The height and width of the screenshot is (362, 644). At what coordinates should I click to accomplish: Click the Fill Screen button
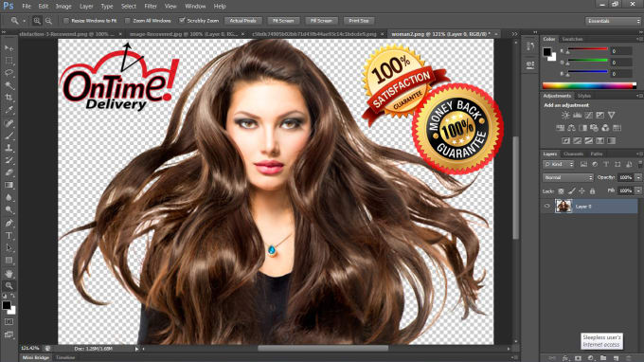pos(321,21)
